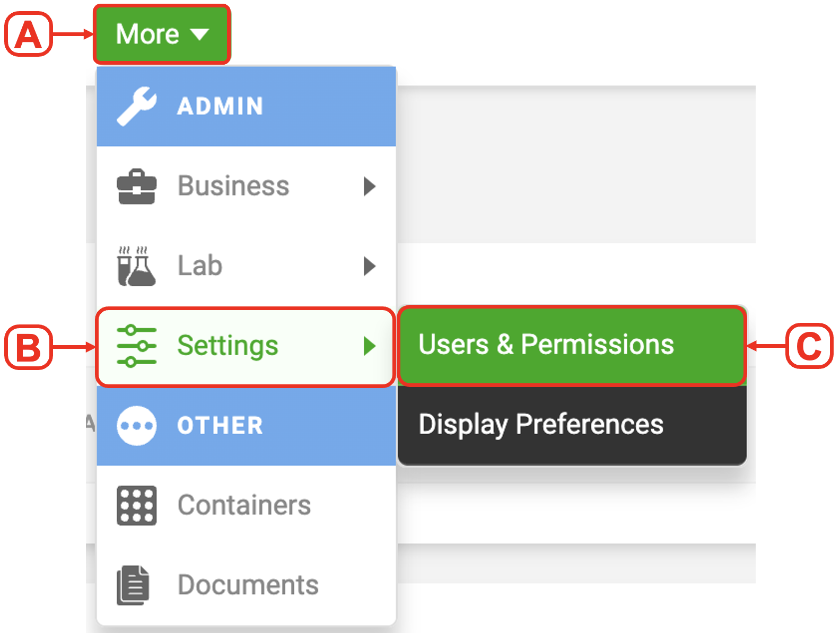840x633 pixels.
Task: Click the Containers grid icon
Action: pos(137,505)
